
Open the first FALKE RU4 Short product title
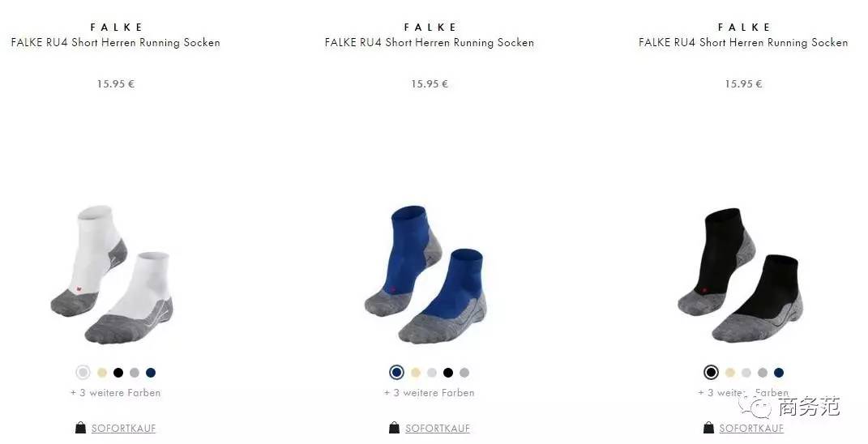[115, 43]
